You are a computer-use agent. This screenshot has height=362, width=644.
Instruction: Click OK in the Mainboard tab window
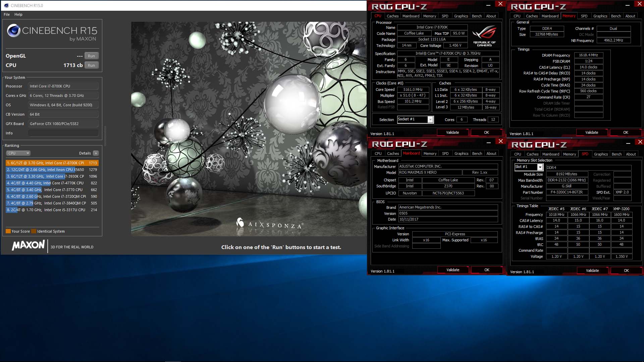click(487, 270)
